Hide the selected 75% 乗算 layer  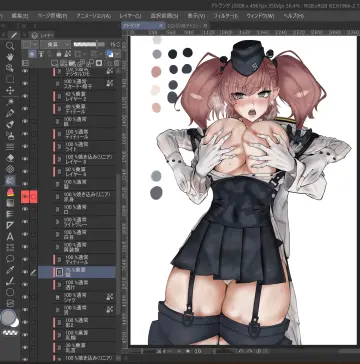coord(25,272)
